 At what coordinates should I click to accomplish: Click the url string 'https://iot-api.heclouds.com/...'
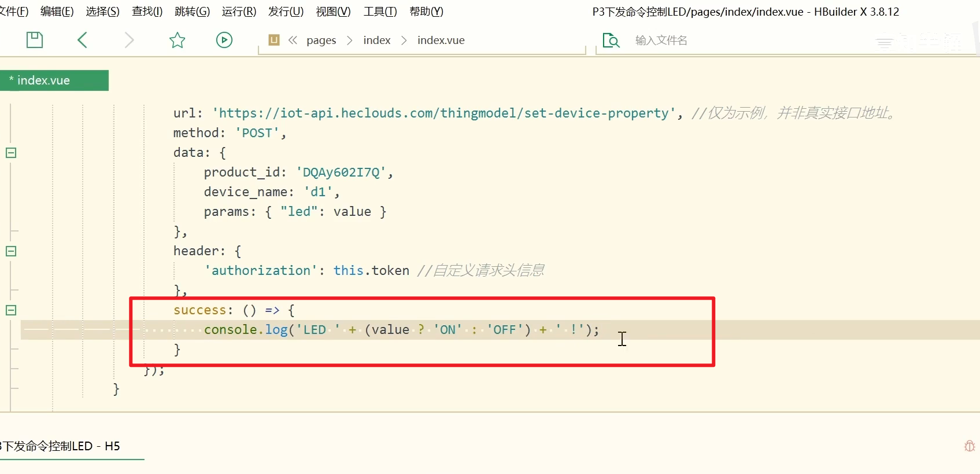pos(443,113)
